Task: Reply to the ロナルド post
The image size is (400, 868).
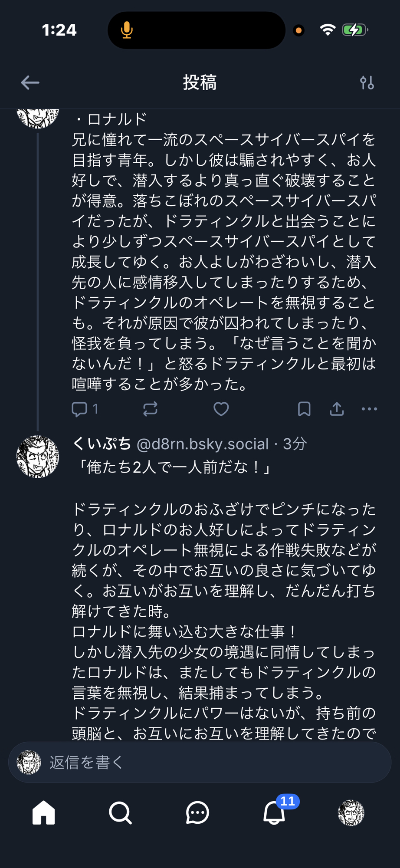Action: pyautogui.click(x=80, y=409)
